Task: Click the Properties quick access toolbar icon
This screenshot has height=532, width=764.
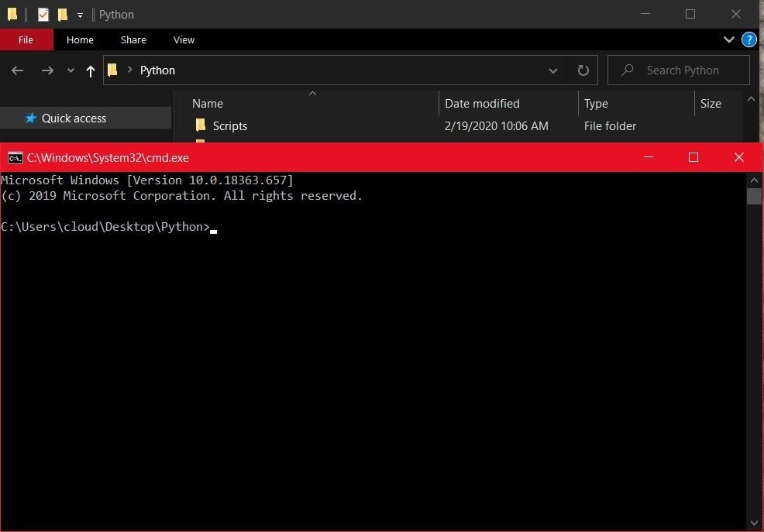Action: pos(43,15)
